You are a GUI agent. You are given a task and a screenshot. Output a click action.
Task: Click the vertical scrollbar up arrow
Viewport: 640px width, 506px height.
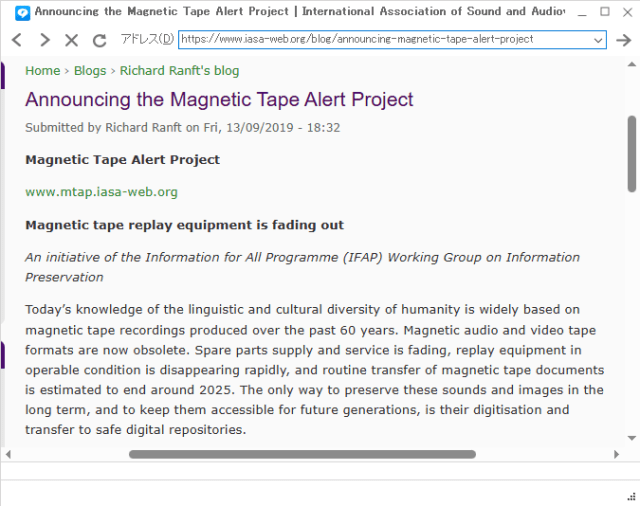(632, 64)
